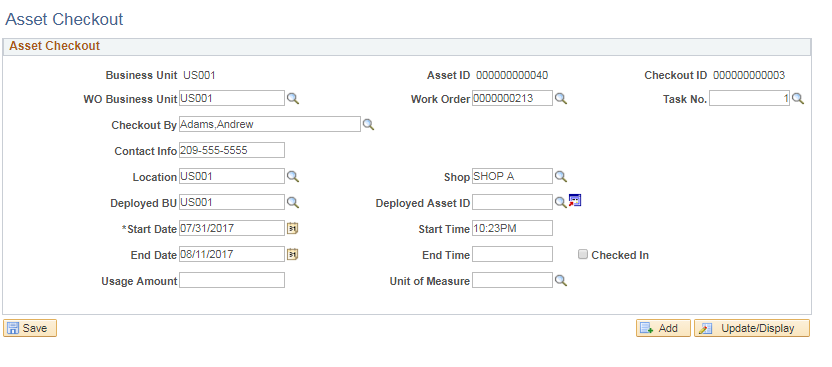Focus the Unit of Measure field
The image size is (832, 367).
coord(513,280)
